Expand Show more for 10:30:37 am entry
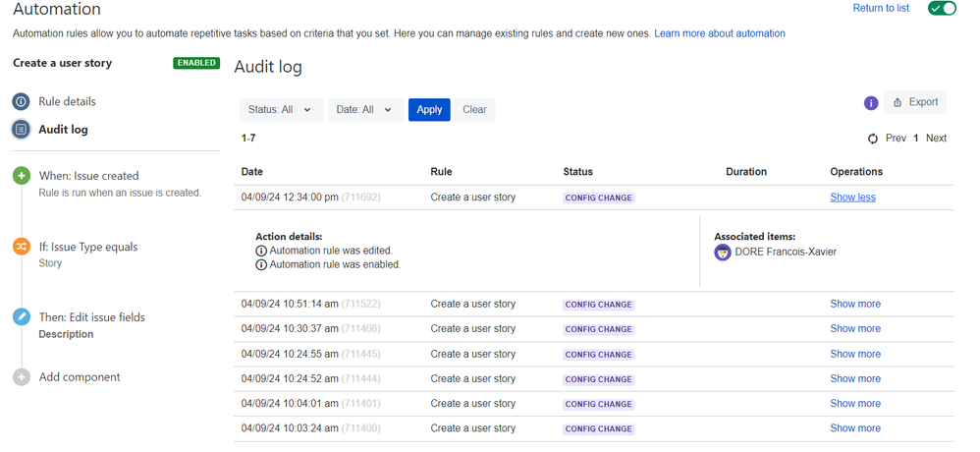This screenshot has width=980, height=452. coord(855,329)
